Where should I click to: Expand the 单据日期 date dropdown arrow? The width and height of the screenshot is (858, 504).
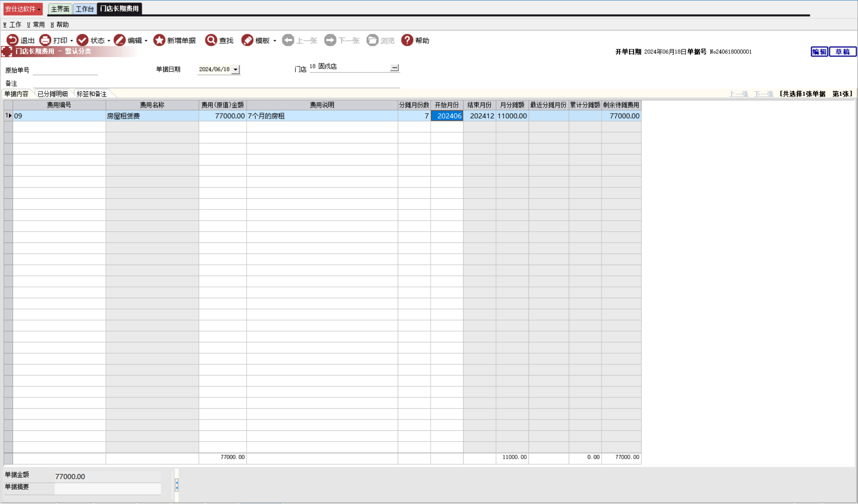(236, 69)
